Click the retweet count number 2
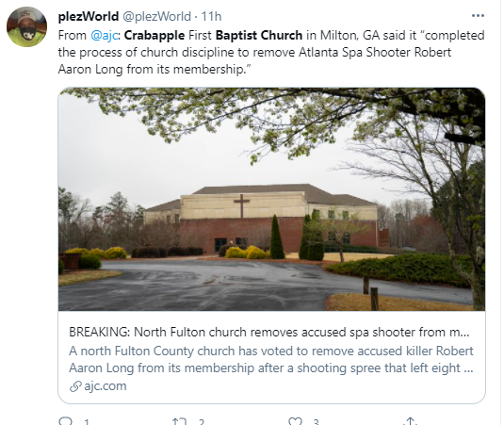The height and width of the screenshot is (425, 504). 202,422
